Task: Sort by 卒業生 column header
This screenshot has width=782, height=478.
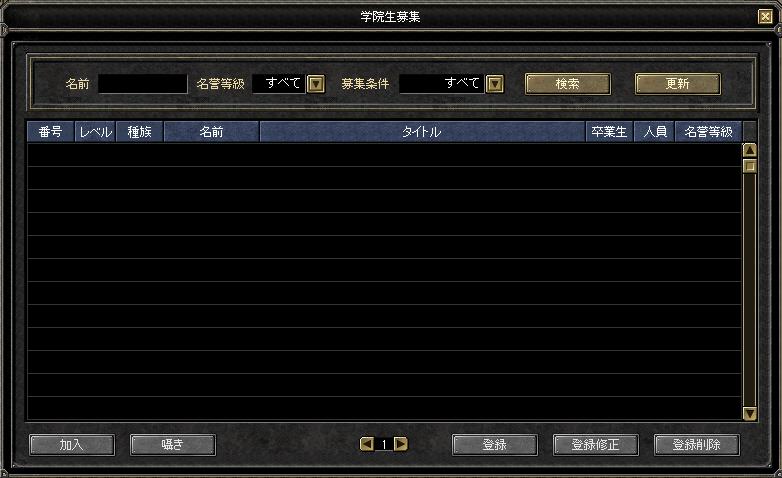Action: click(609, 132)
